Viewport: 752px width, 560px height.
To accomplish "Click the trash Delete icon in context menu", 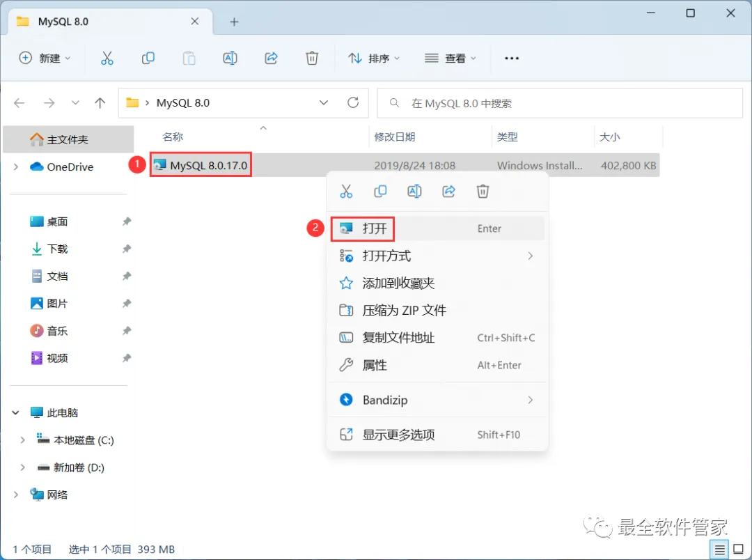I will click(483, 191).
